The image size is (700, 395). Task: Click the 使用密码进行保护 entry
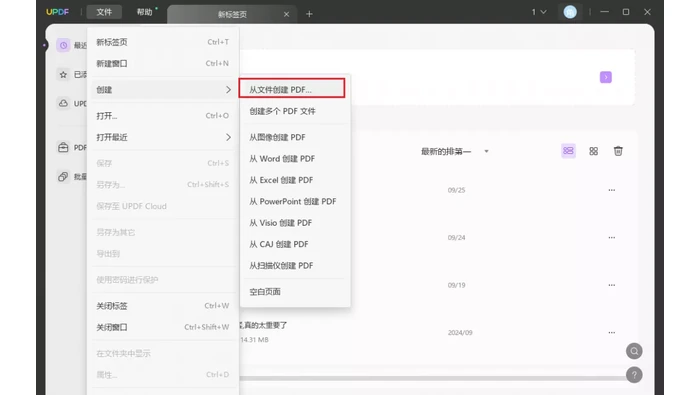tap(163, 280)
